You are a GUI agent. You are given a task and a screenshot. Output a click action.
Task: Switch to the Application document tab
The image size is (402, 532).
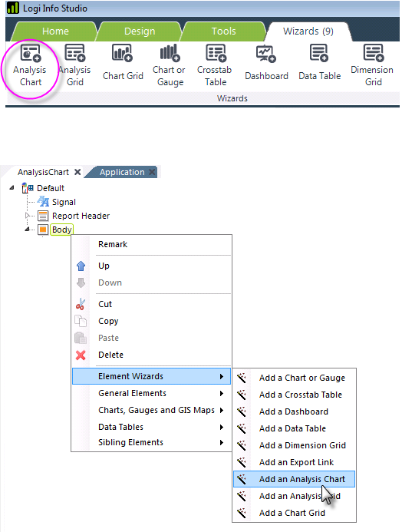122,172
